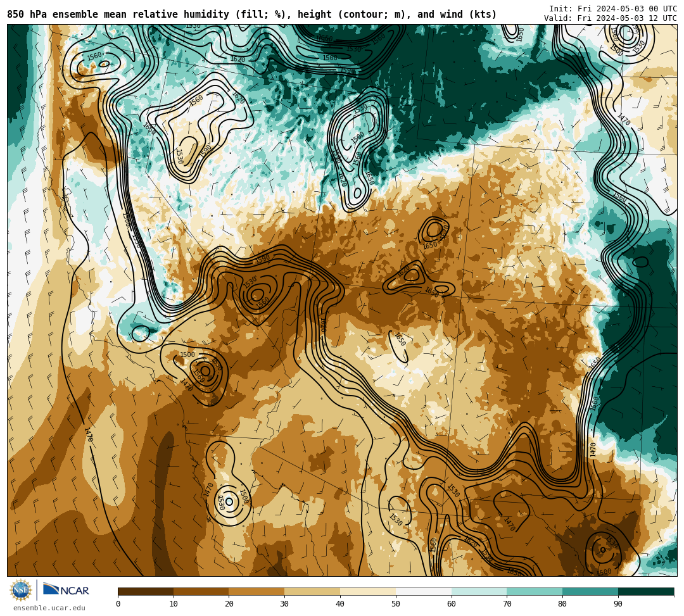The width and height of the screenshot is (684, 616).
Task: Click the 40–50% cream colorbar segment
Action: coord(368,591)
